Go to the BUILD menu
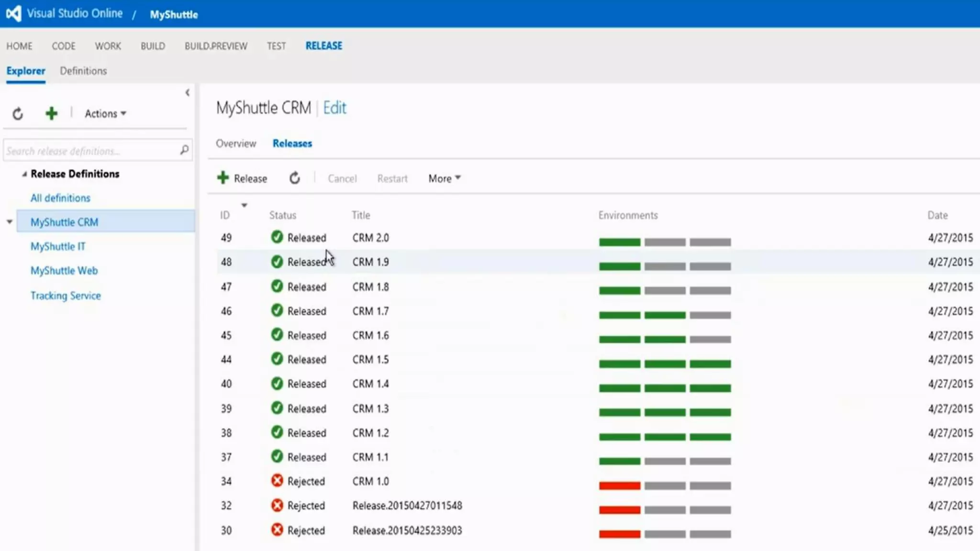Viewport: 980px width, 551px height. point(153,46)
